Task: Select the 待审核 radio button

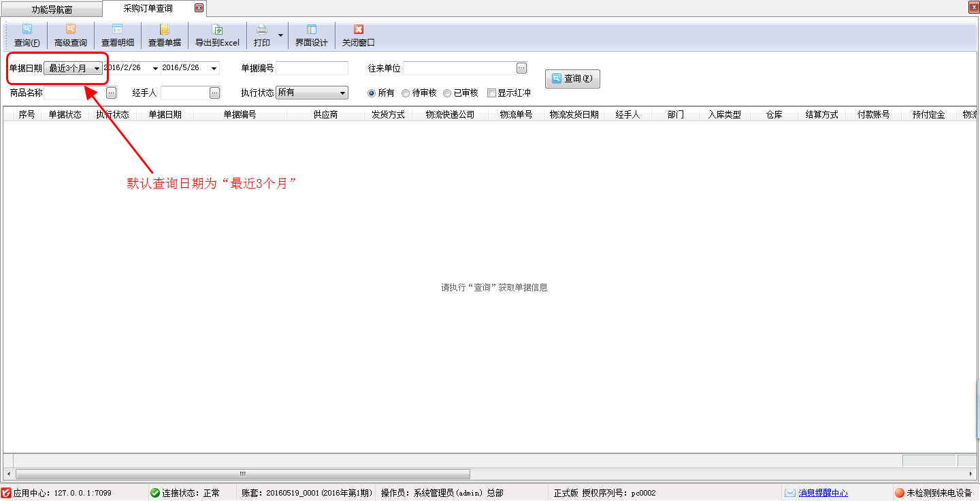Action: (x=406, y=93)
